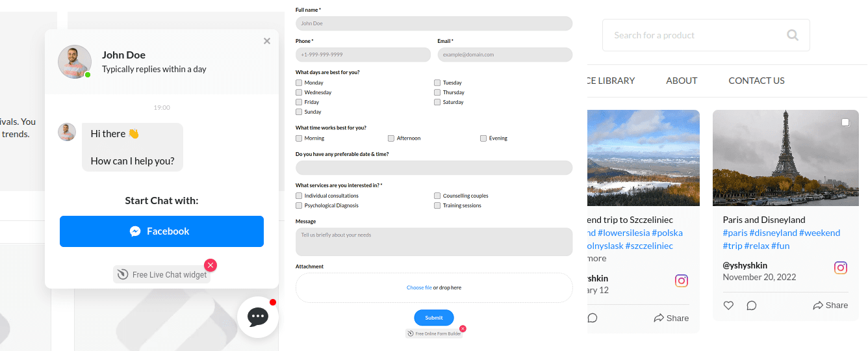Open the partially visible LIBRARY menu item
This screenshot has width=868, height=351.
pos(611,81)
